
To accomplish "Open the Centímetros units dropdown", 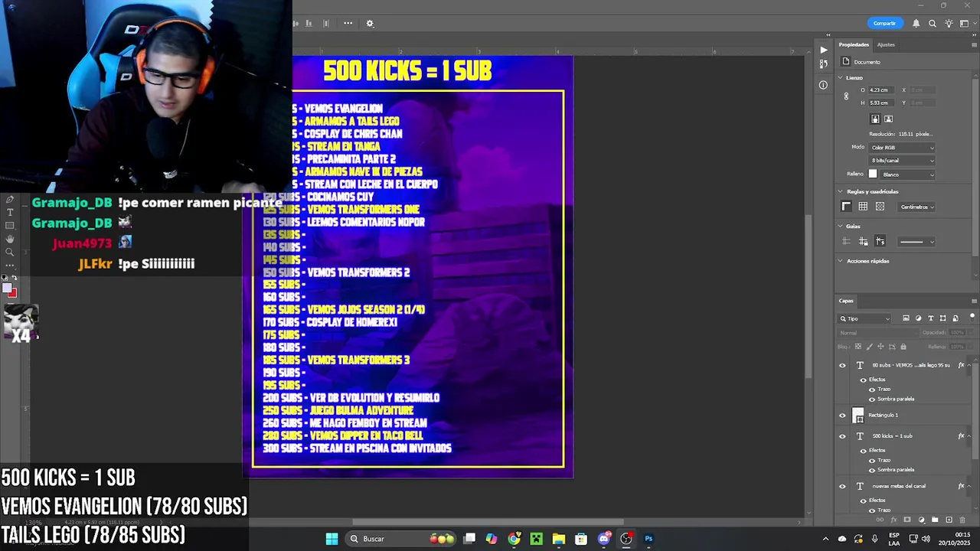I will pos(916,207).
